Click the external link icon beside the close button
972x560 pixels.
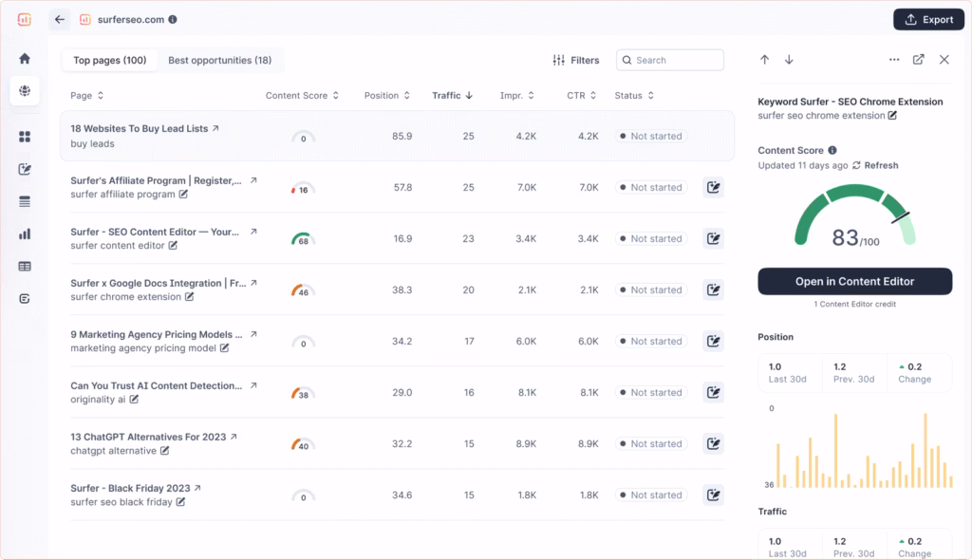pos(918,59)
